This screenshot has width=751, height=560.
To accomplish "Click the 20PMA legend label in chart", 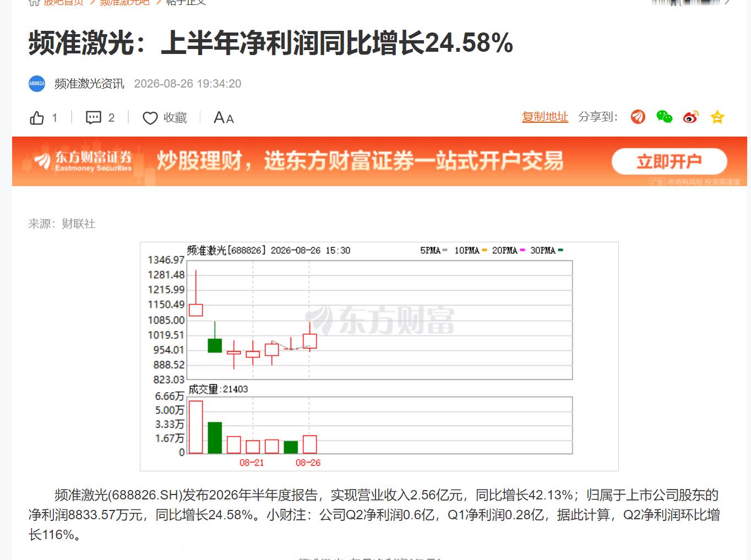I will coord(504,251).
